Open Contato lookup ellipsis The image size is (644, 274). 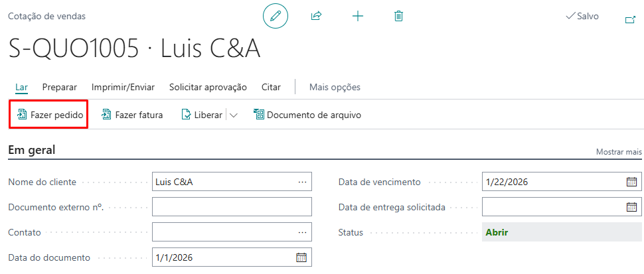(302, 232)
